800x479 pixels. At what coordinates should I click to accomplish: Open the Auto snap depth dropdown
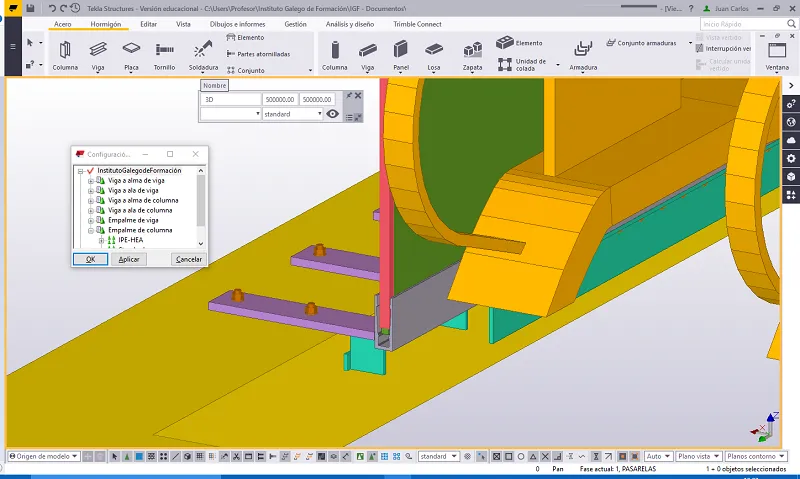[658, 456]
